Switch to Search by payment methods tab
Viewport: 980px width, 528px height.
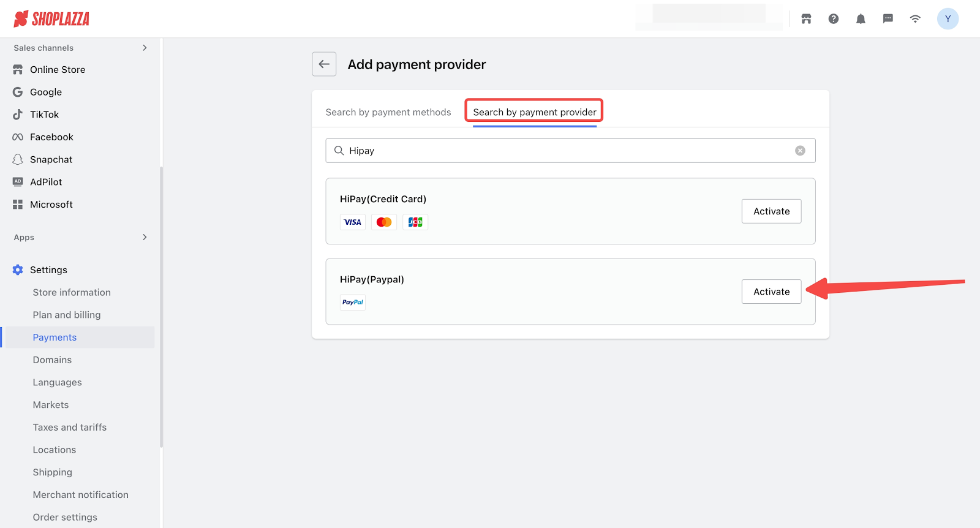pyautogui.click(x=388, y=112)
